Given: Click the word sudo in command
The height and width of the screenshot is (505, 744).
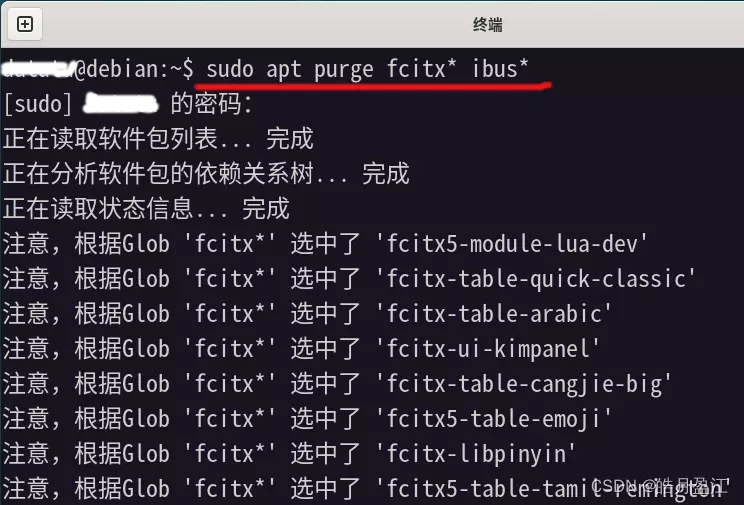Looking at the screenshot, I should click(x=230, y=69).
